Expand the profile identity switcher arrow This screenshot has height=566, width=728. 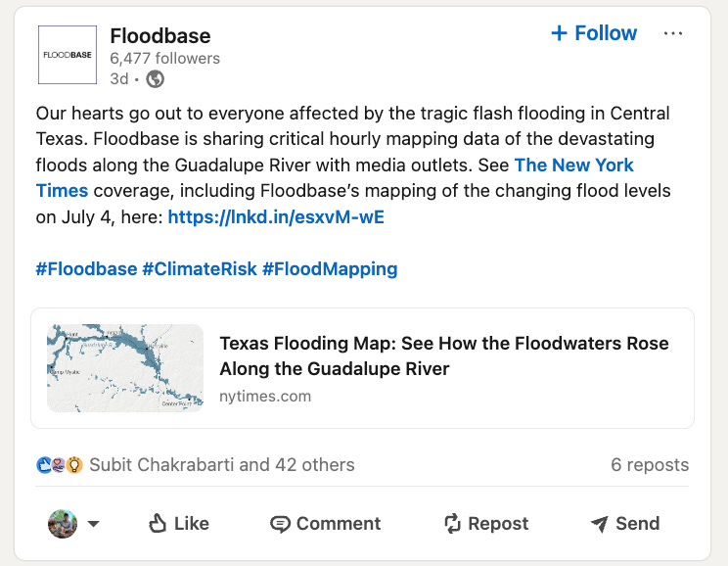point(94,524)
